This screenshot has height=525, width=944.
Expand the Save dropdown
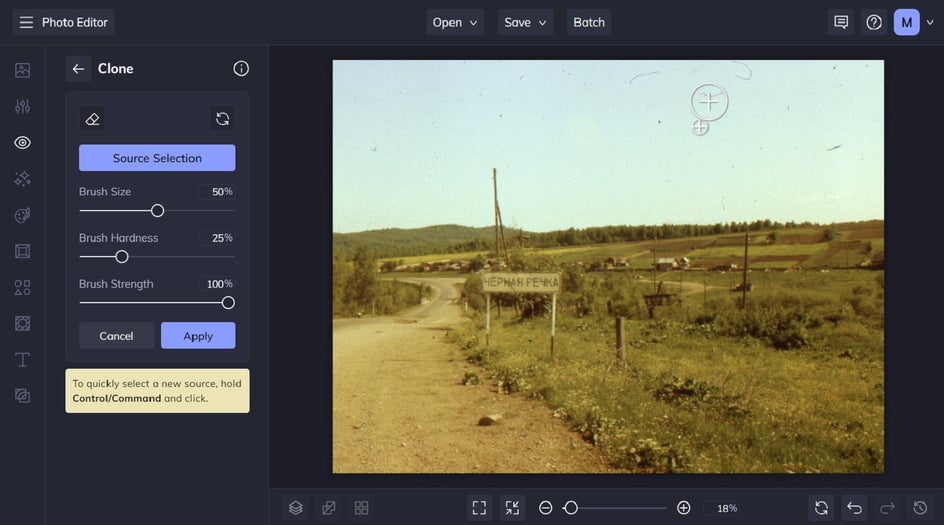click(526, 22)
